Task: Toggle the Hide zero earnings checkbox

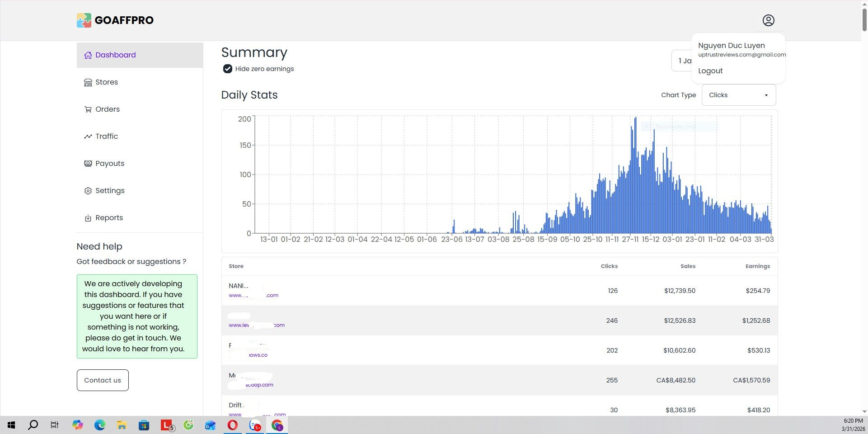Action: [228, 69]
